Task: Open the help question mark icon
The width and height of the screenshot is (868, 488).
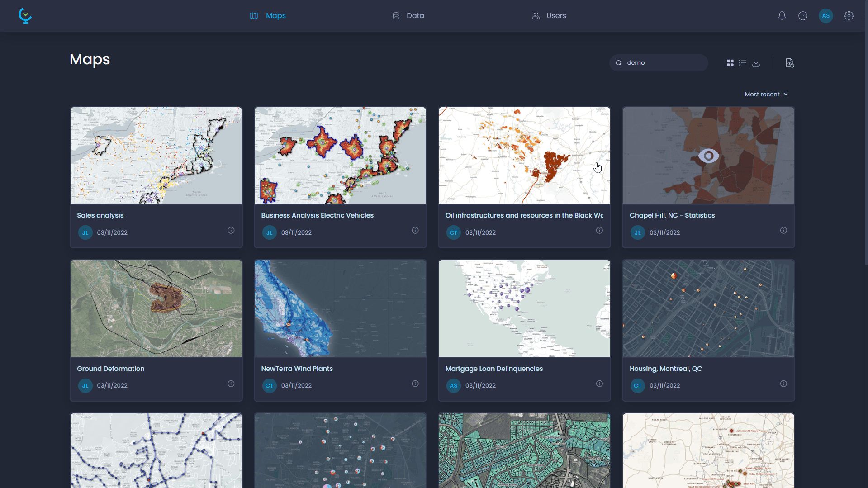Action: click(x=802, y=16)
